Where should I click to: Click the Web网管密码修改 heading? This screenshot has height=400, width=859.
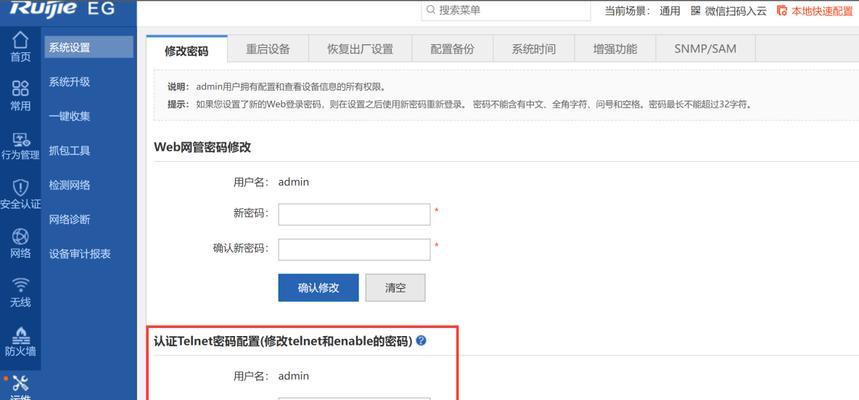coord(202,147)
